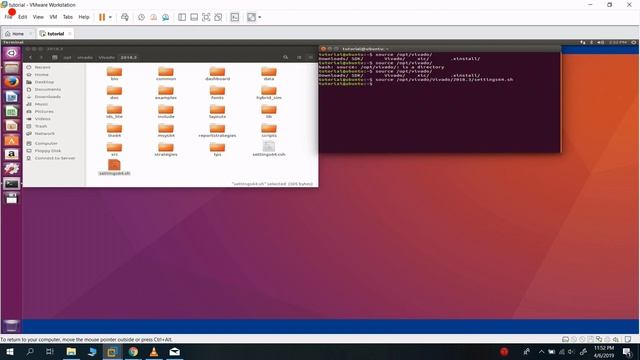Launch LibreOffice Calc from the launcher
Viewport: 640px width, 360px height.
click(11, 111)
